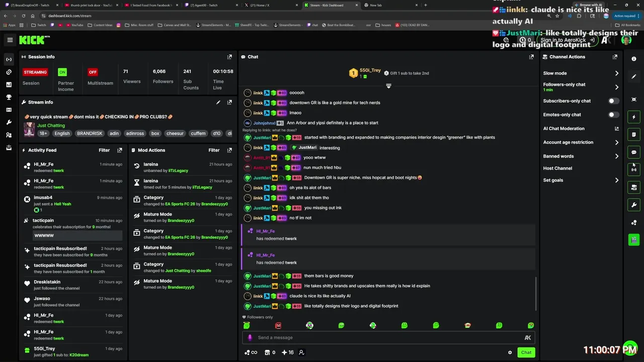Image resolution: width=644 pixels, height=362 pixels.
Task: Select the red angry face emote
Action: (x=278, y=326)
